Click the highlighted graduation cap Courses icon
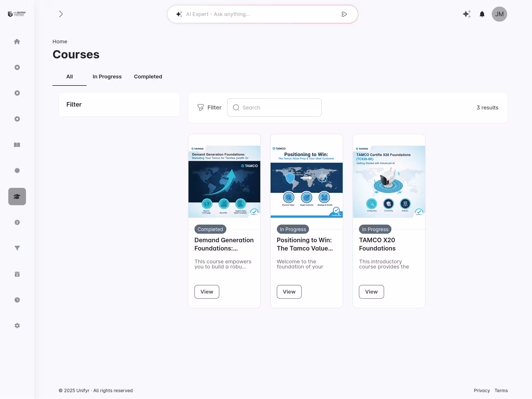Image resolution: width=532 pixels, height=399 pixels. click(17, 196)
